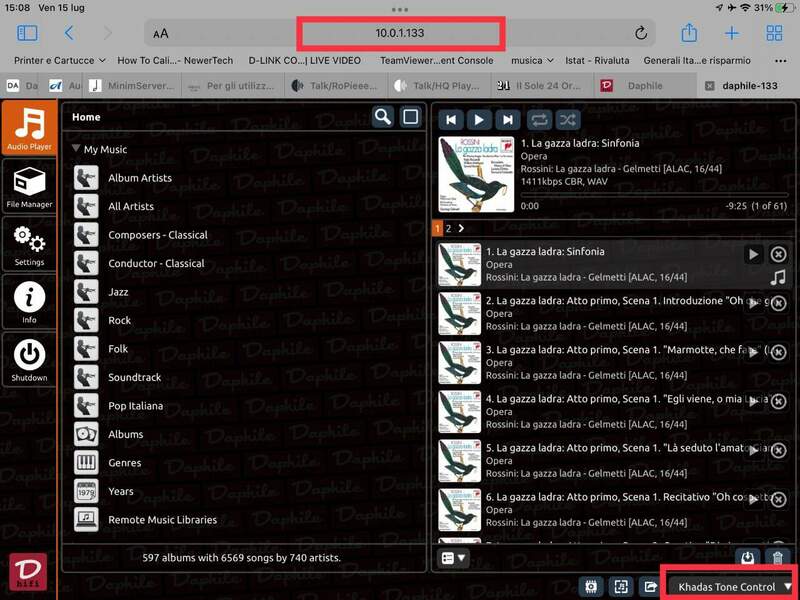Toggle the square view button beside search

410,117
